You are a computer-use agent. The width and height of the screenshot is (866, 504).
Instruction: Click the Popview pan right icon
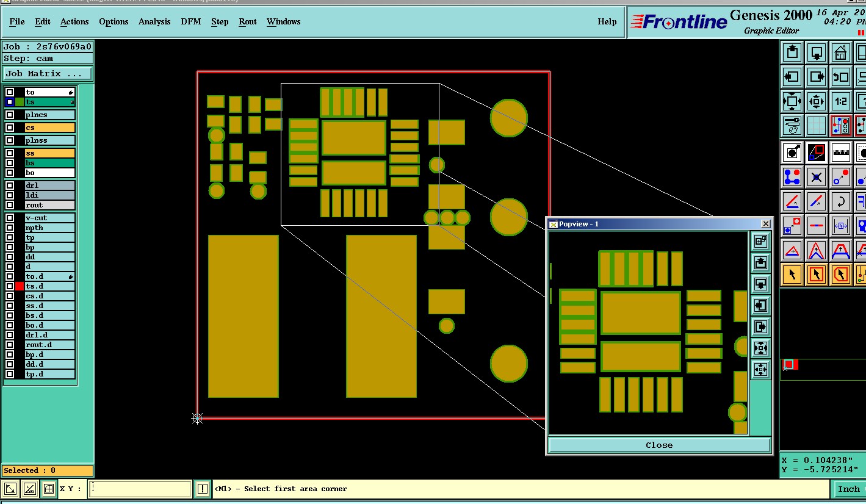click(x=760, y=326)
